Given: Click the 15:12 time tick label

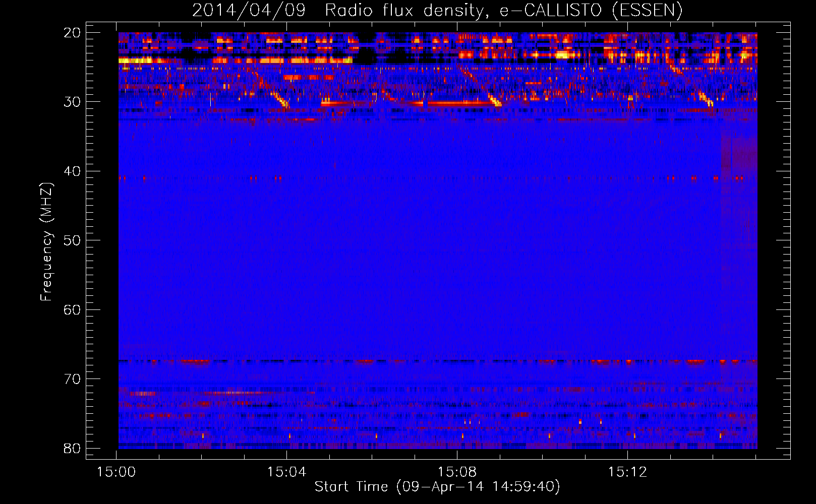Looking at the screenshot, I should [x=627, y=472].
